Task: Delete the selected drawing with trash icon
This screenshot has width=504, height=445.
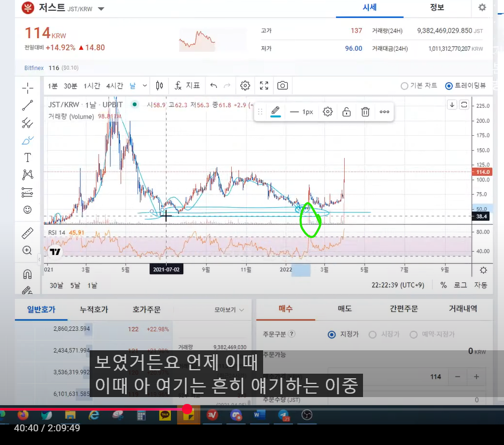Action: (365, 112)
